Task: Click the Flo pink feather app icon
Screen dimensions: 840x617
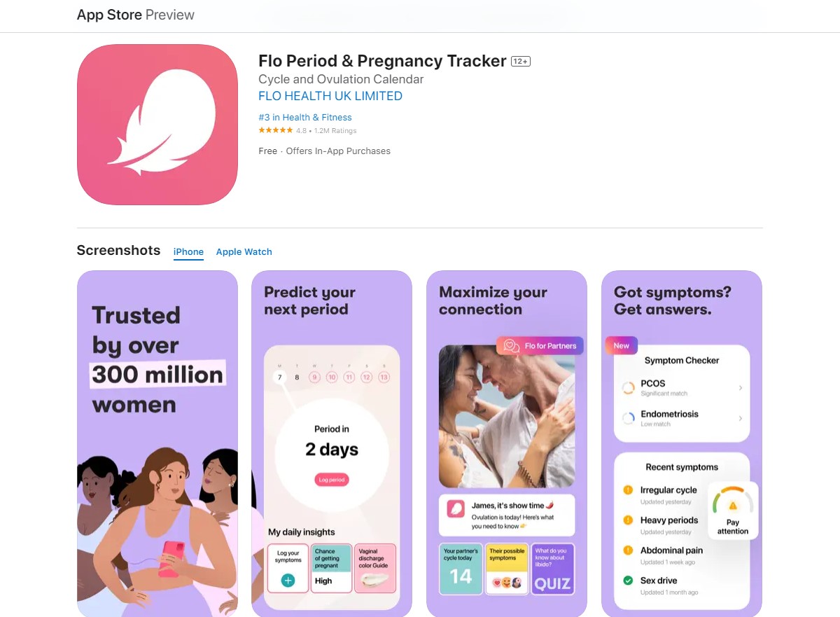Action: point(157,125)
